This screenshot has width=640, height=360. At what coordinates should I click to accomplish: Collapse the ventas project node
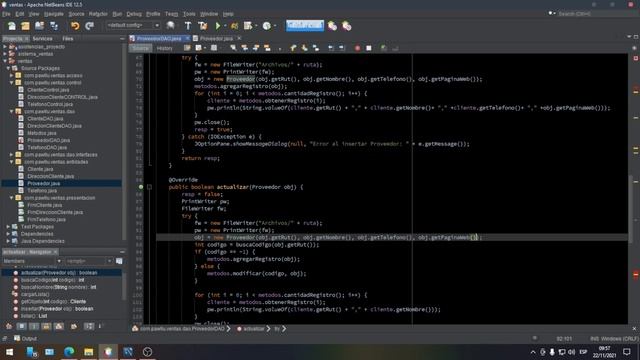coord(5,61)
